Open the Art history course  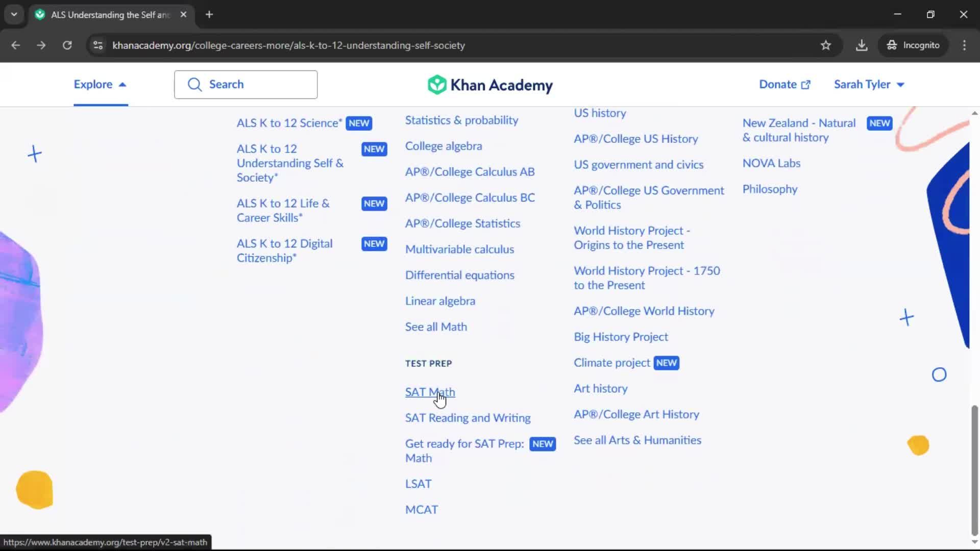point(601,389)
